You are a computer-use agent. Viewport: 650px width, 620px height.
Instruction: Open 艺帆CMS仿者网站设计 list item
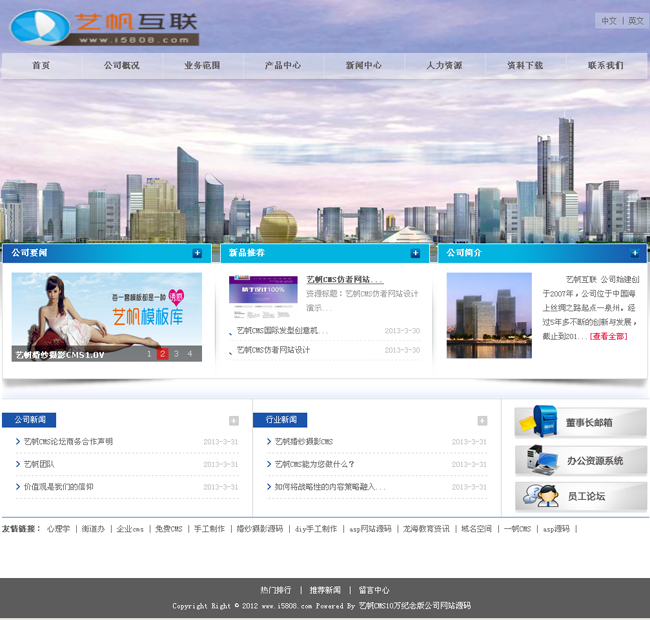[x=273, y=350]
